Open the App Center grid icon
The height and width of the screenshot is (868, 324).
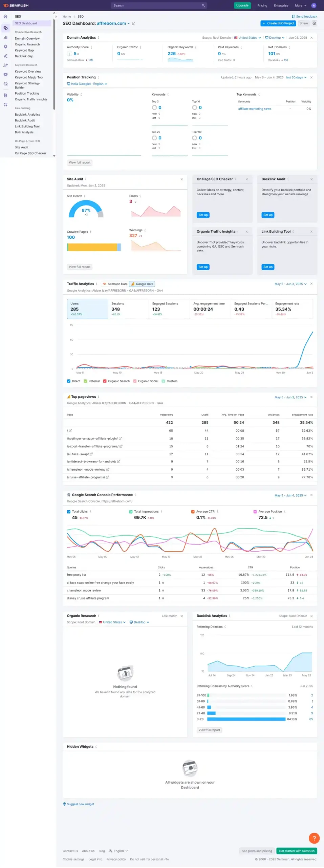[5, 105]
